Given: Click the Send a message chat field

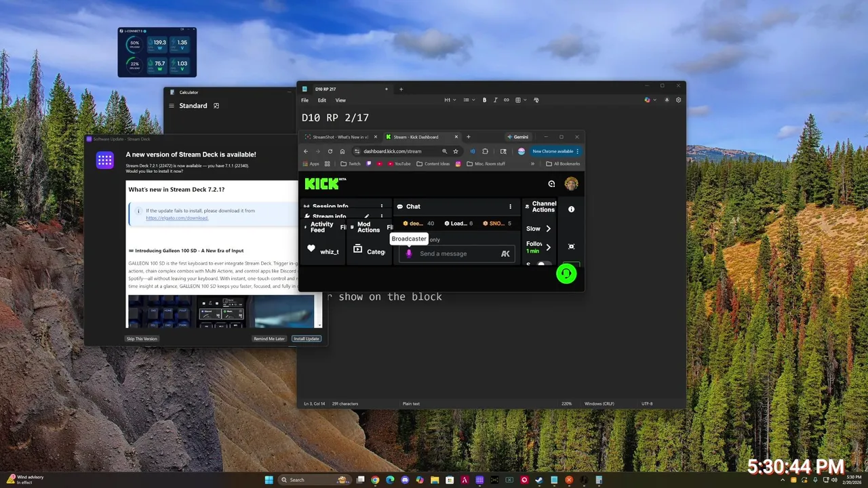Looking at the screenshot, I should point(457,253).
